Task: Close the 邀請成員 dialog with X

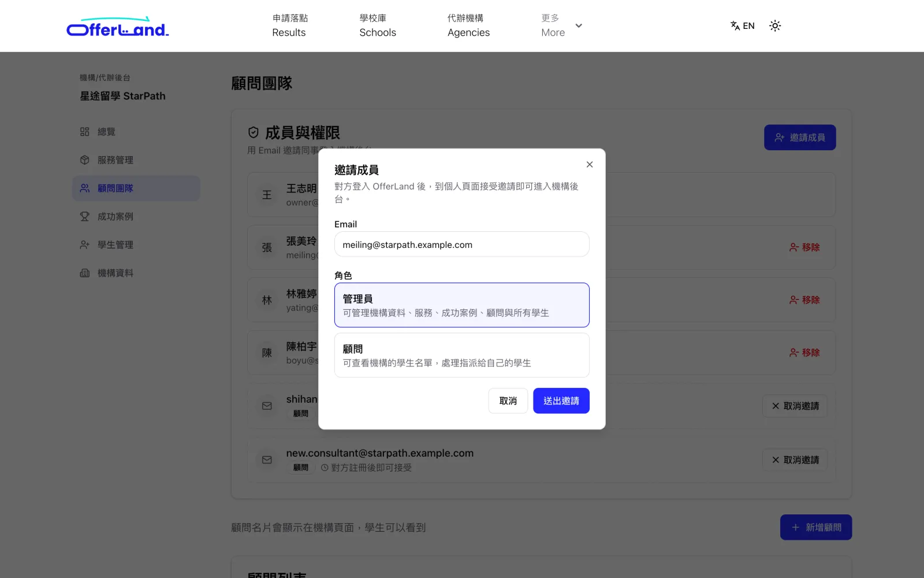Action: [590, 165]
